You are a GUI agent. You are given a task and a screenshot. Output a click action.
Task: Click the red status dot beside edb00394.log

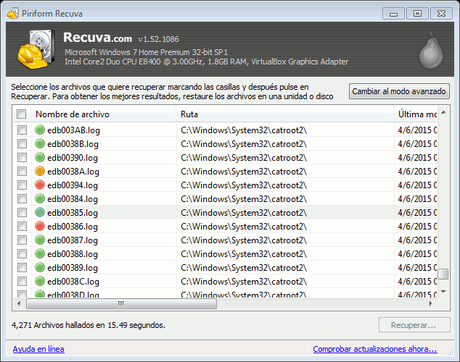pos(40,185)
